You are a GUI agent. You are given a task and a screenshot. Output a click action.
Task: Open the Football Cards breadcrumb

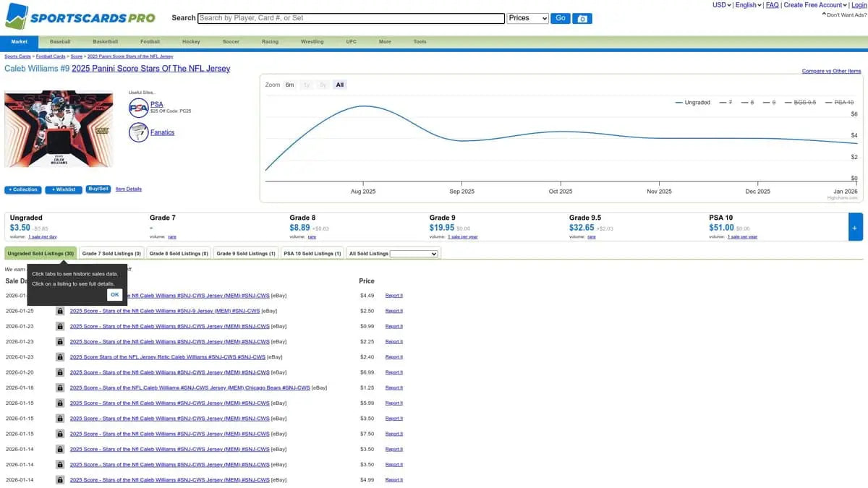[51, 56]
